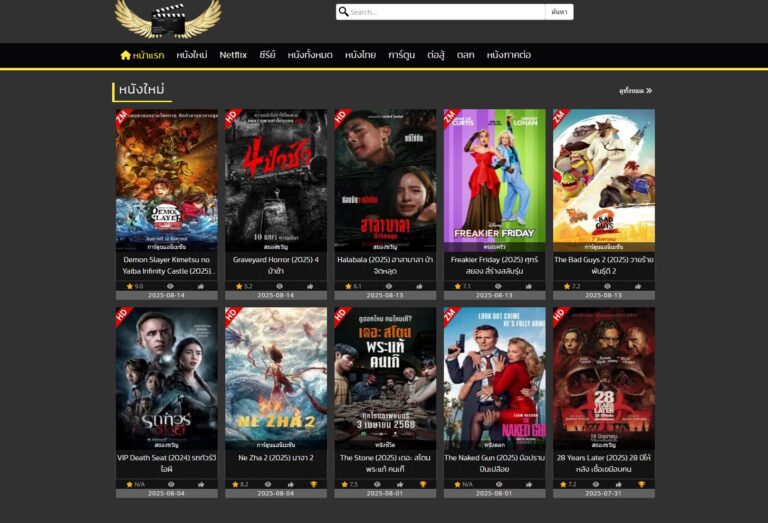This screenshot has width=768, height=523.
Task: Open the ตลก comedy menu item
Action: (466, 55)
